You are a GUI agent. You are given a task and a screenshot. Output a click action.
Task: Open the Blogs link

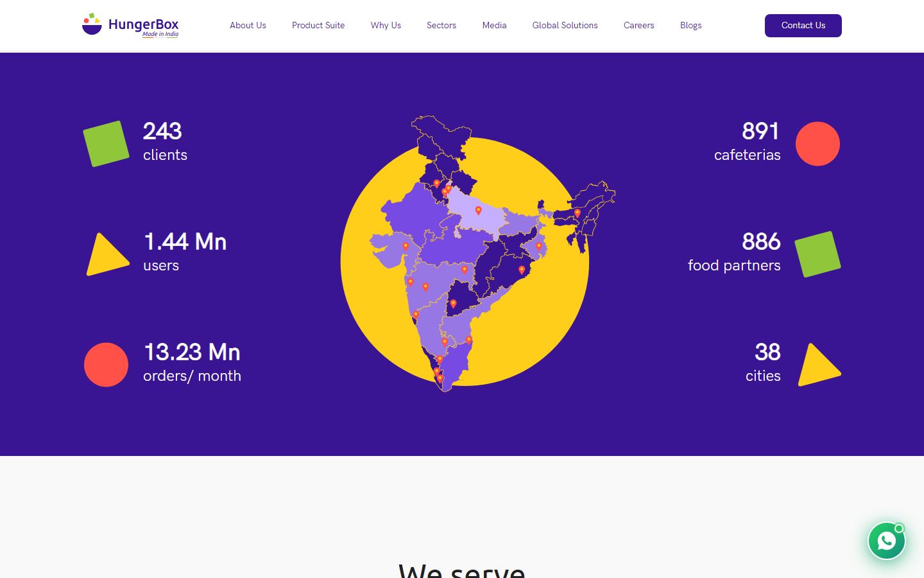(691, 26)
